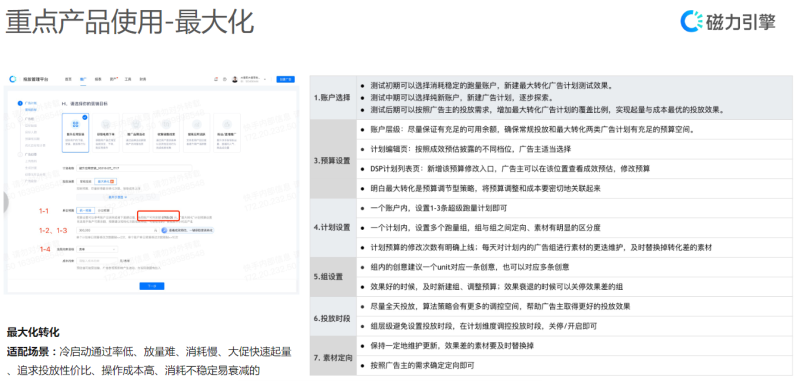The height and width of the screenshot is (381, 800).
Task: Select the checked 提升应用安装 goal card
Action: coord(76,133)
